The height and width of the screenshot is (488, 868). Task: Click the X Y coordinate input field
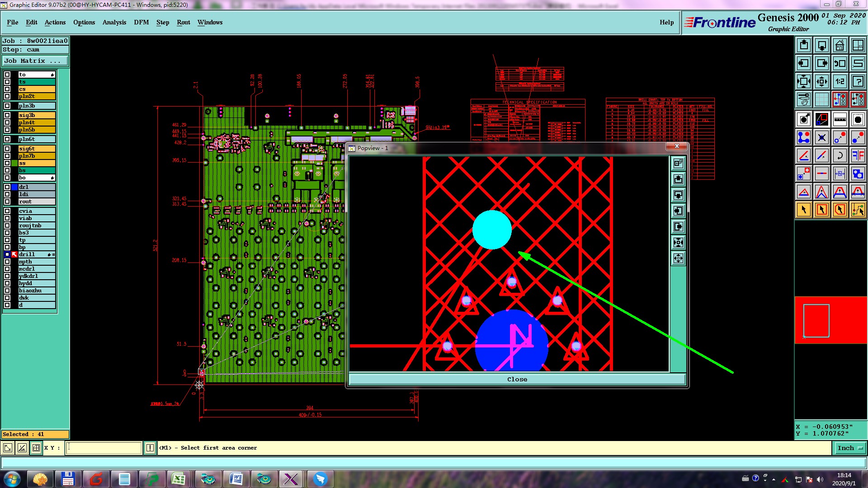[104, 448]
